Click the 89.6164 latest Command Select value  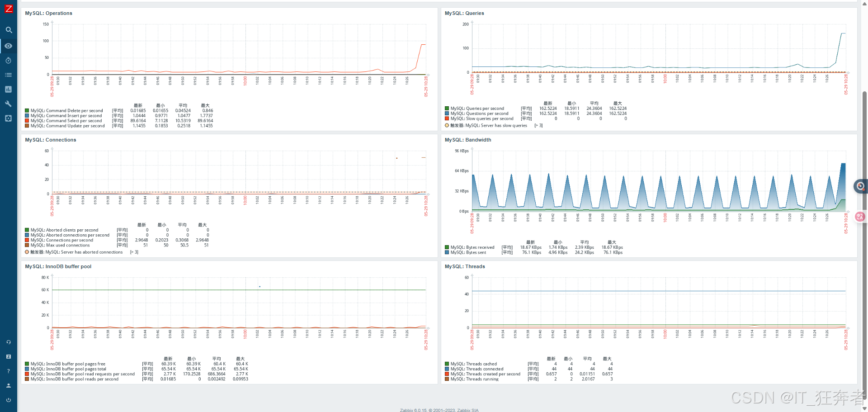tap(138, 121)
